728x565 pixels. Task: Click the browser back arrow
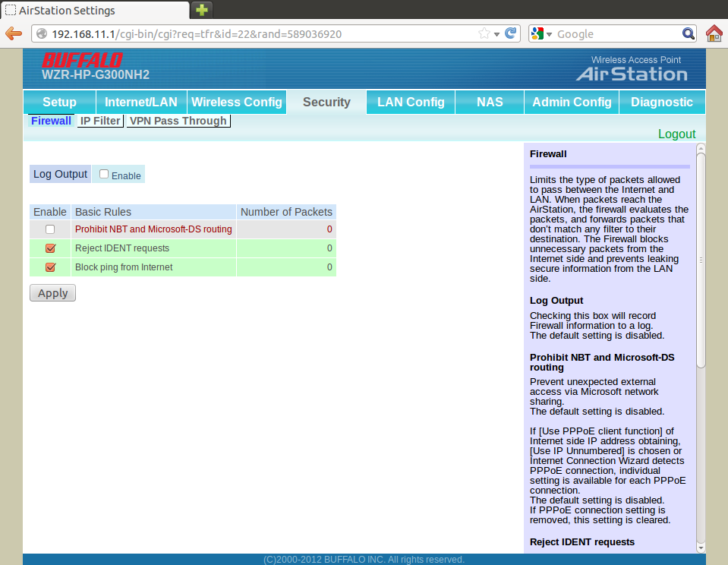click(x=14, y=34)
